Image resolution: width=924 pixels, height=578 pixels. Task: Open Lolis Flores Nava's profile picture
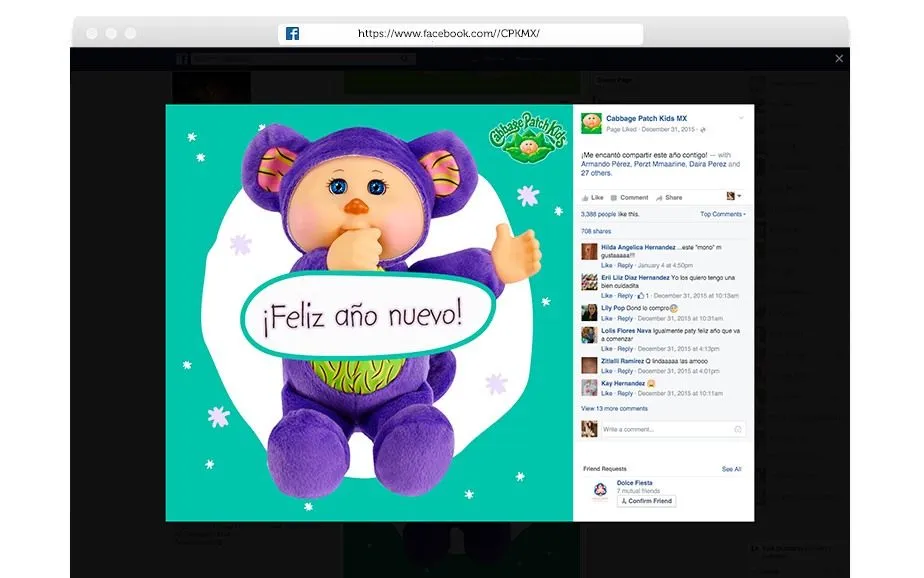589,335
